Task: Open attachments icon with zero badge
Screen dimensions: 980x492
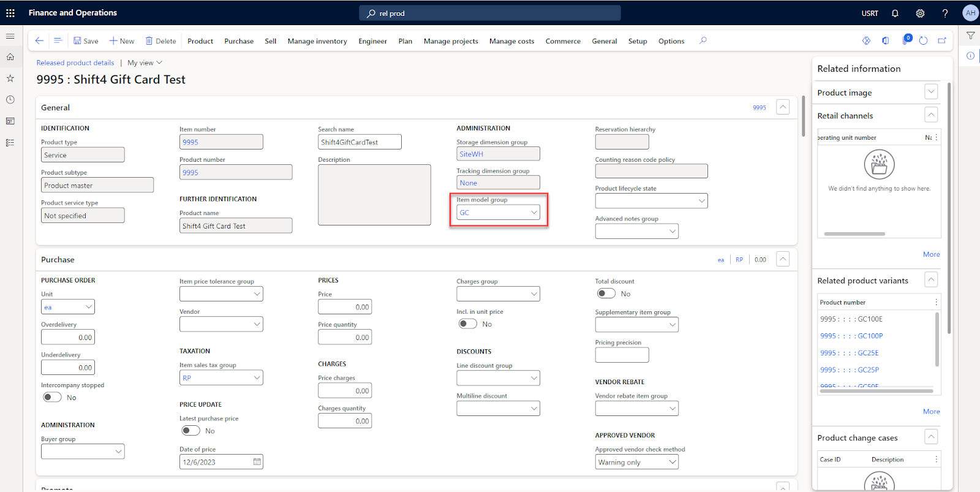Action: click(x=906, y=40)
